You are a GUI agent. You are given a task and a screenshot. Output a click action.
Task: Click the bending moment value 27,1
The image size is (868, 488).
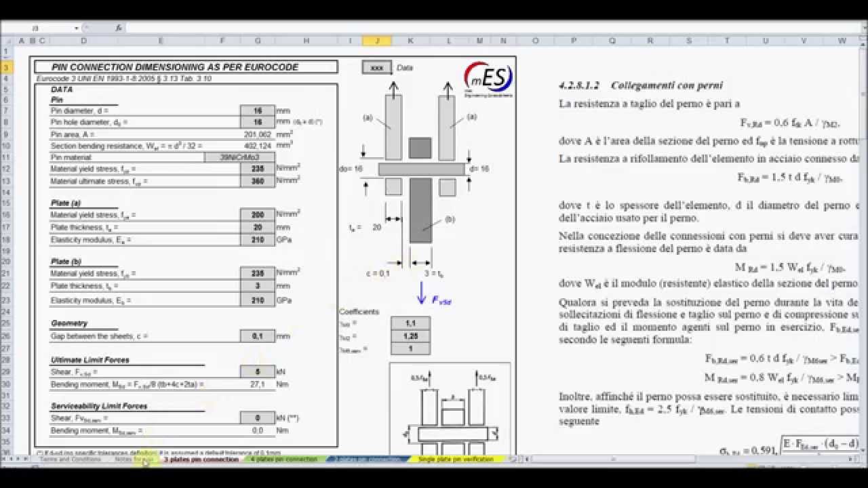(x=258, y=384)
